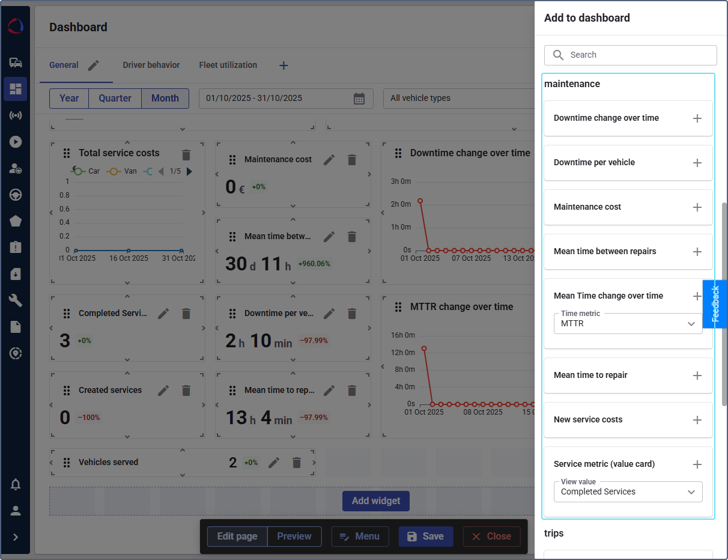Save the dashboard changes
This screenshot has width=728, height=560.
pos(425,537)
